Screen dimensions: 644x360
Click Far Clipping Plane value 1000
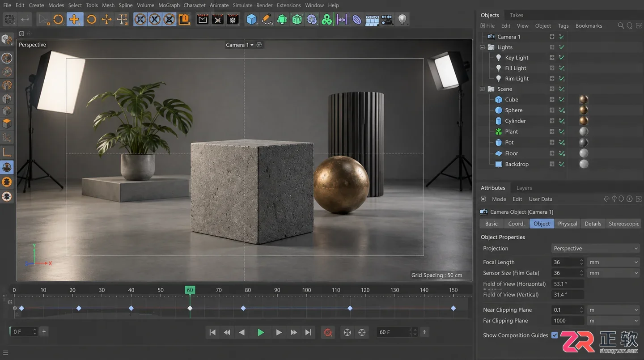pos(568,321)
